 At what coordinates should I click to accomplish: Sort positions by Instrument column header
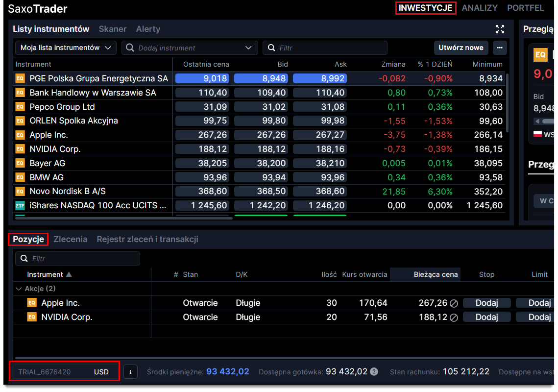coord(45,274)
